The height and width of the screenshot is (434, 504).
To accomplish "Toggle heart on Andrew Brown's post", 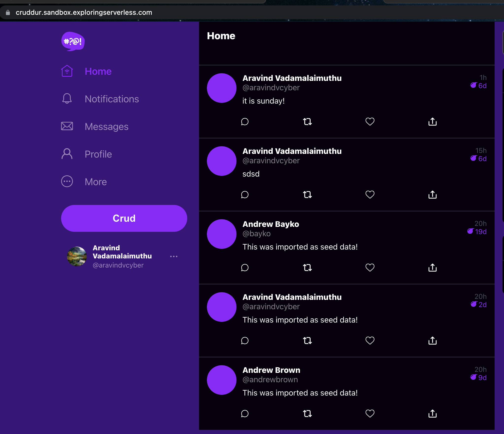I will [x=370, y=414].
